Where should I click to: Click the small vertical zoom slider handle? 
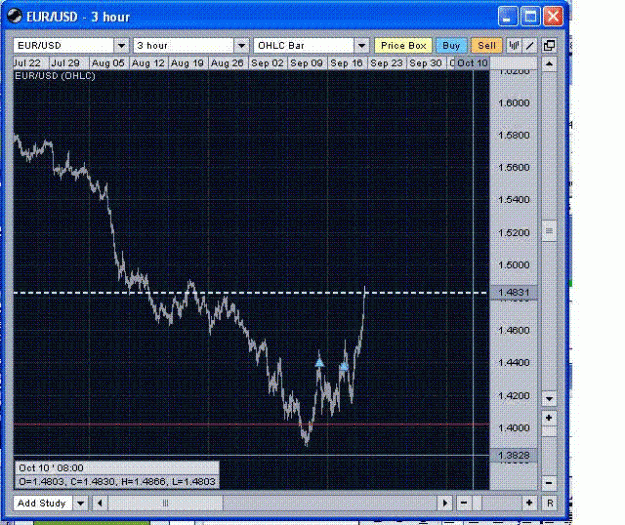coord(549,431)
